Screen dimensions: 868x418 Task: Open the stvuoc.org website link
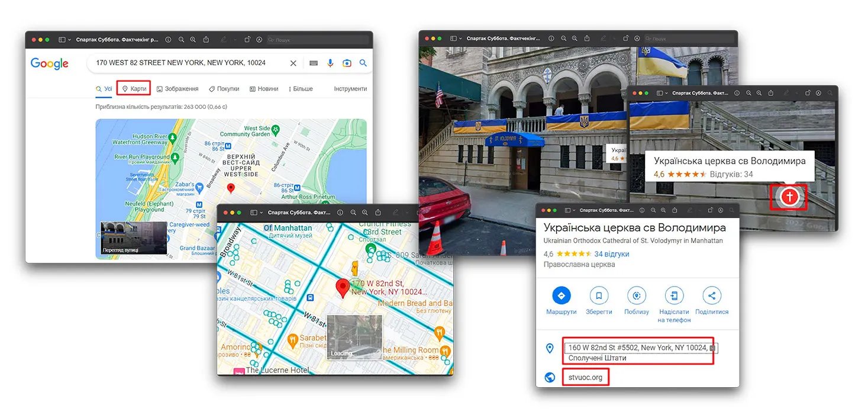point(585,377)
